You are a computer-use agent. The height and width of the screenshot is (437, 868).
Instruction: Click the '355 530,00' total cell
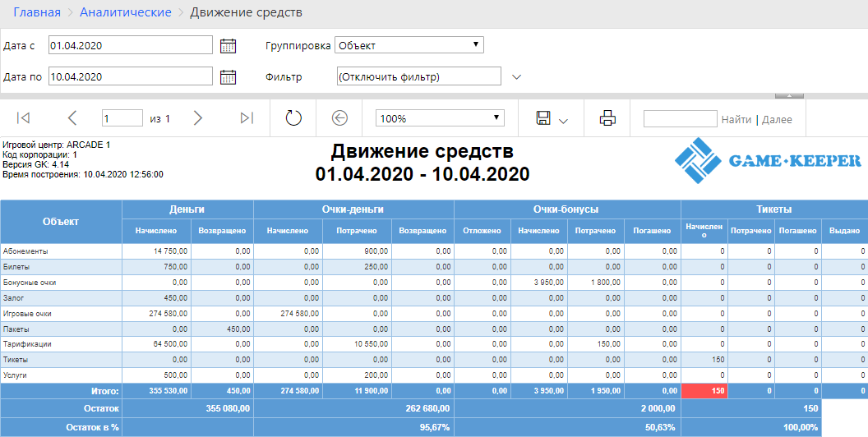157,391
